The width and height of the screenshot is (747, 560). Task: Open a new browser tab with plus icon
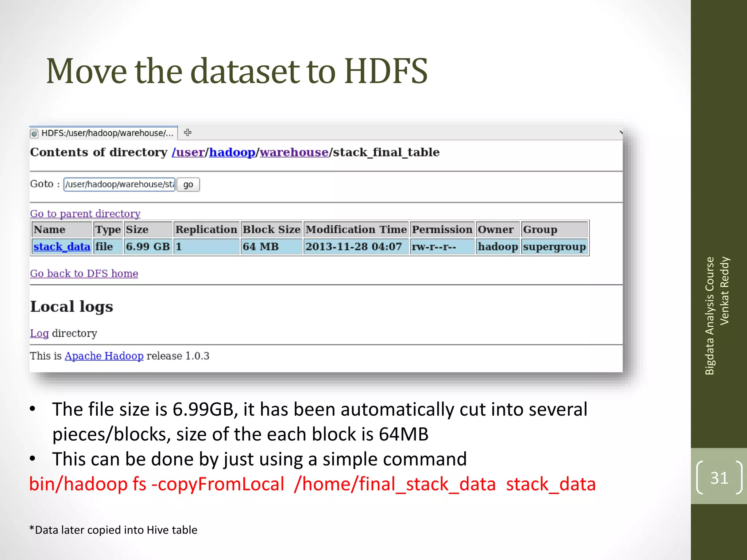(187, 132)
